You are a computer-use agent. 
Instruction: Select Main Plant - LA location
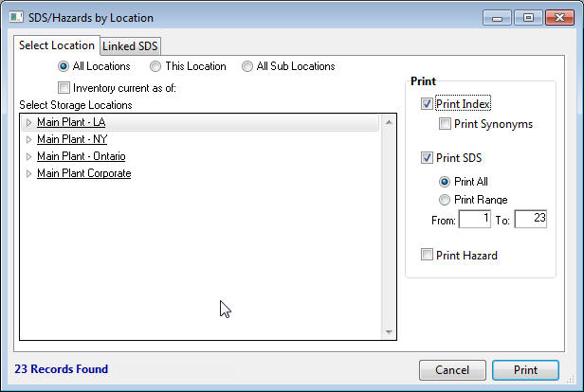click(x=71, y=122)
